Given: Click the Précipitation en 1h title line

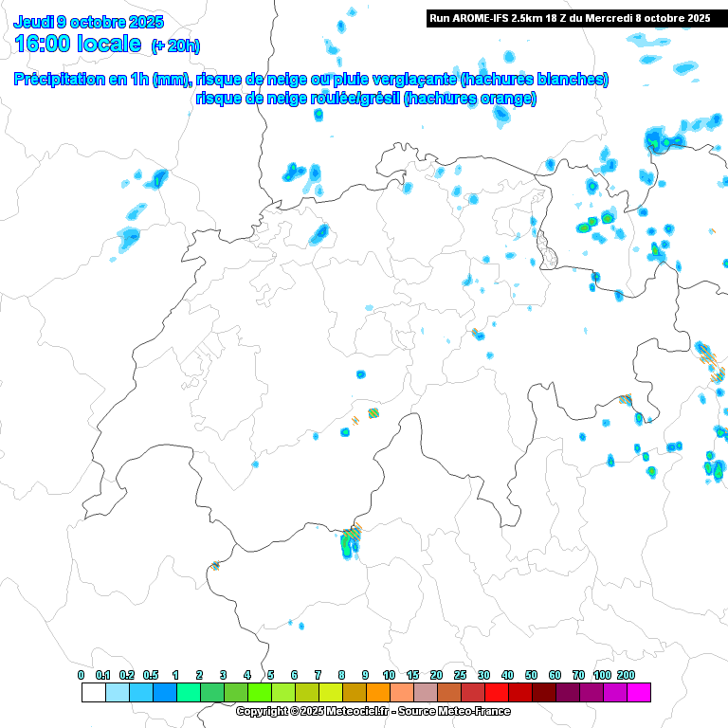Looking at the screenshot, I should (x=311, y=80).
